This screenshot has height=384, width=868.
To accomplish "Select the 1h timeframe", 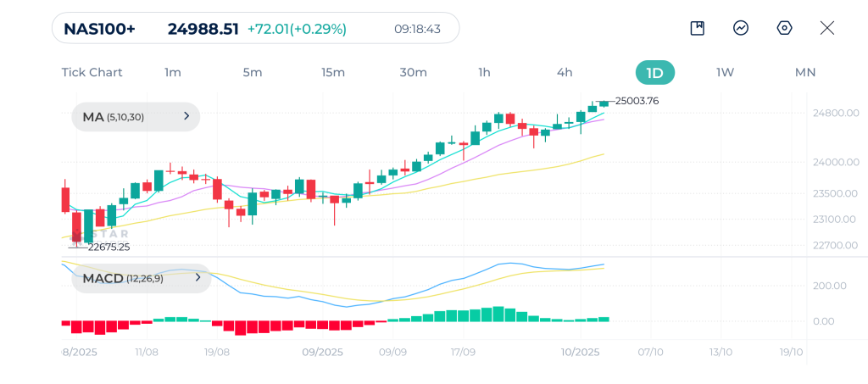I will pyautogui.click(x=484, y=72).
